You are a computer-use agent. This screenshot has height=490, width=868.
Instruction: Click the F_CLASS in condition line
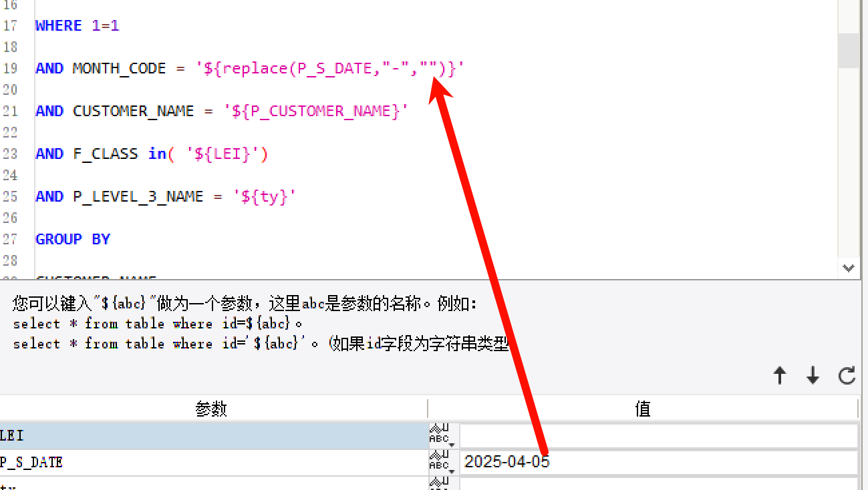point(152,154)
